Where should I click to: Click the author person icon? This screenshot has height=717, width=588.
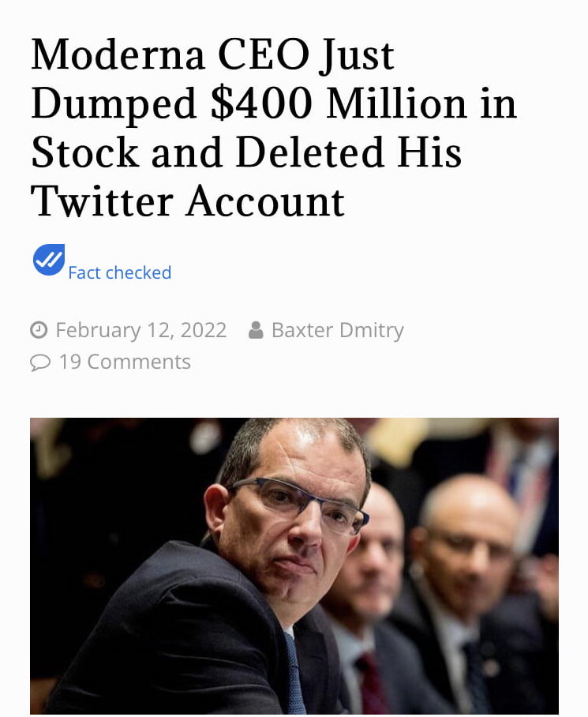click(256, 330)
